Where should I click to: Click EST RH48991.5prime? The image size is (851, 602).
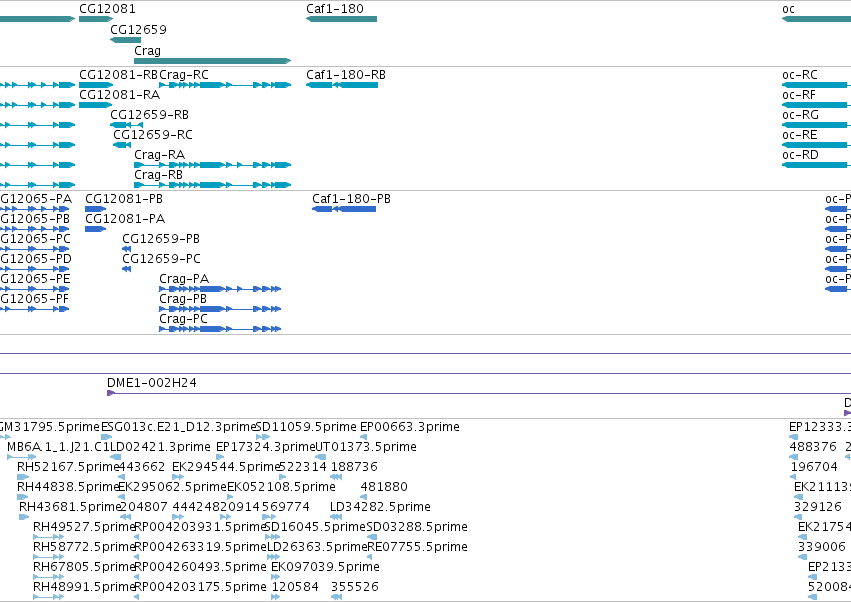tap(48, 597)
